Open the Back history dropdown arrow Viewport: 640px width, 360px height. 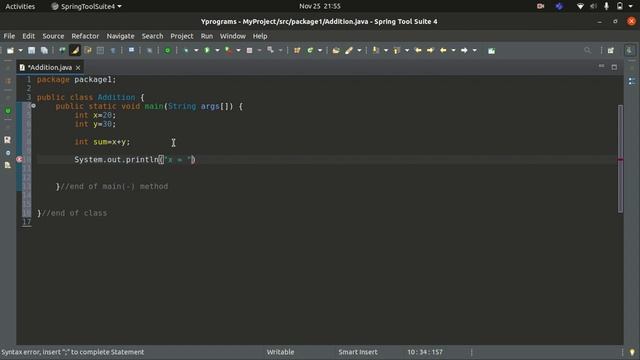453,50
